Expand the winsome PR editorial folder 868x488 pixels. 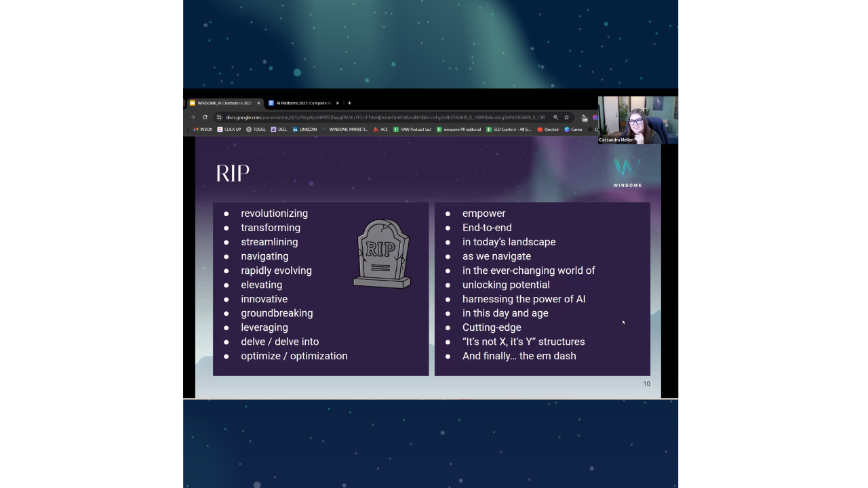[x=458, y=129]
